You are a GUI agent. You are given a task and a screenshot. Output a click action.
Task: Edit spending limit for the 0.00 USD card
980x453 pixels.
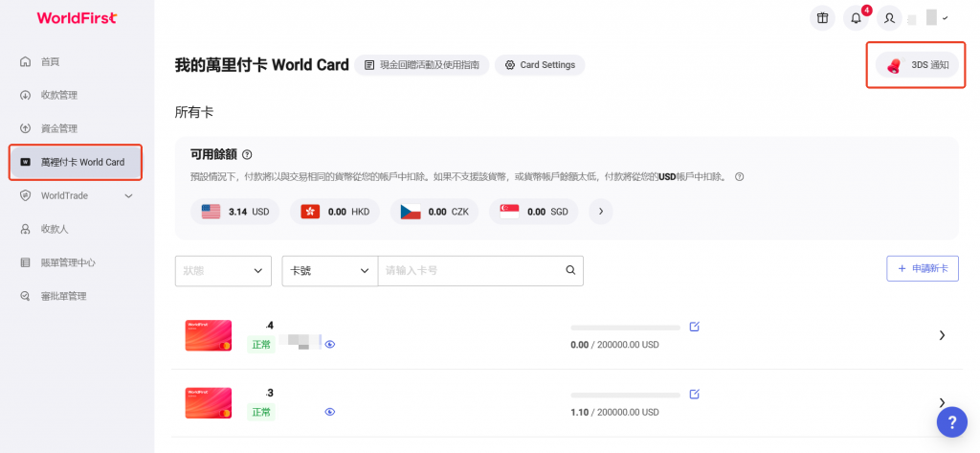[x=695, y=327]
